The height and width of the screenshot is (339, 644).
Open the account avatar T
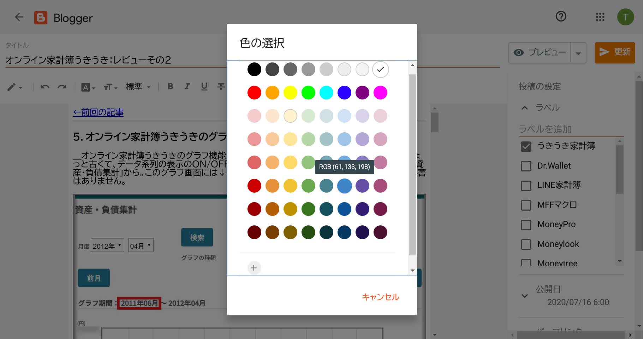(x=625, y=17)
